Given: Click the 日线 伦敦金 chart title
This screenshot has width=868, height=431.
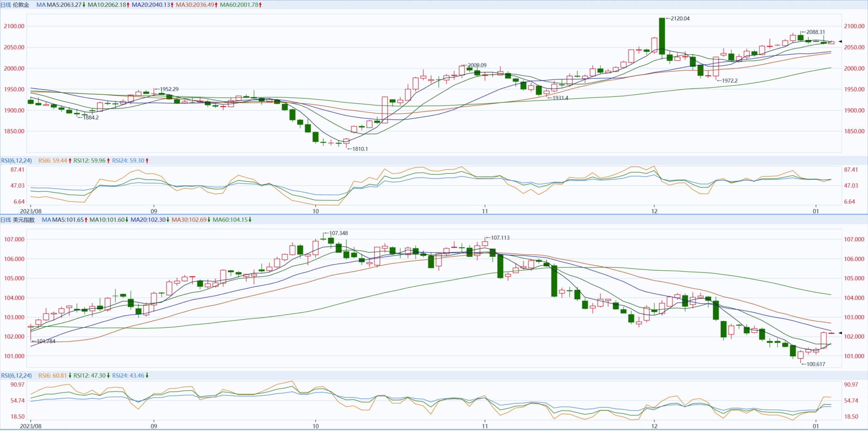Looking at the screenshot, I should coord(15,5).
